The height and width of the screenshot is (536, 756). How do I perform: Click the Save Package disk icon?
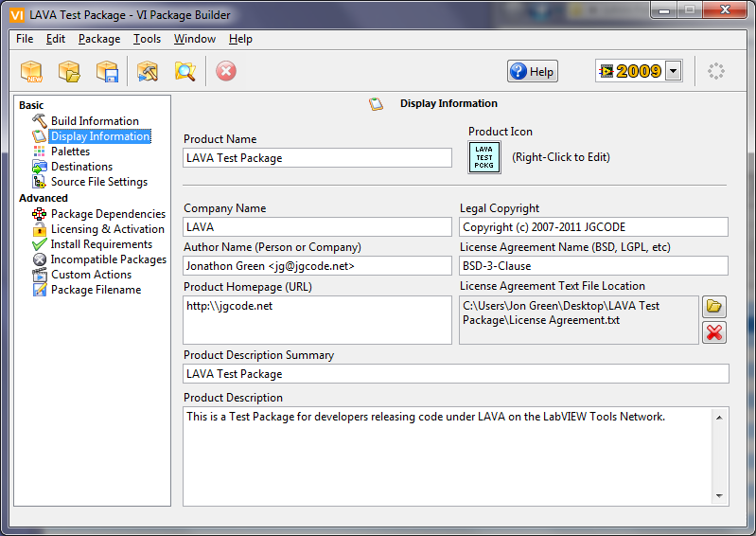[107, 71]
